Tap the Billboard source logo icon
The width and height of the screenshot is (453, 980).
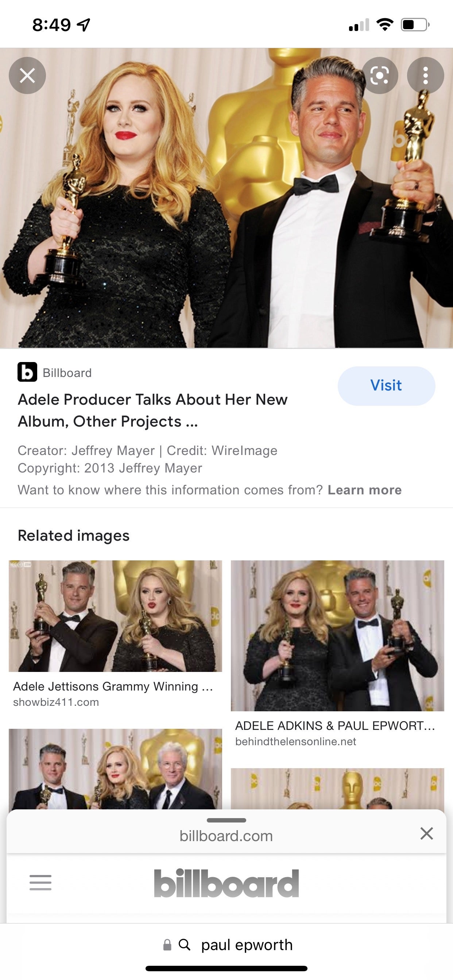(x=27, y=372)
